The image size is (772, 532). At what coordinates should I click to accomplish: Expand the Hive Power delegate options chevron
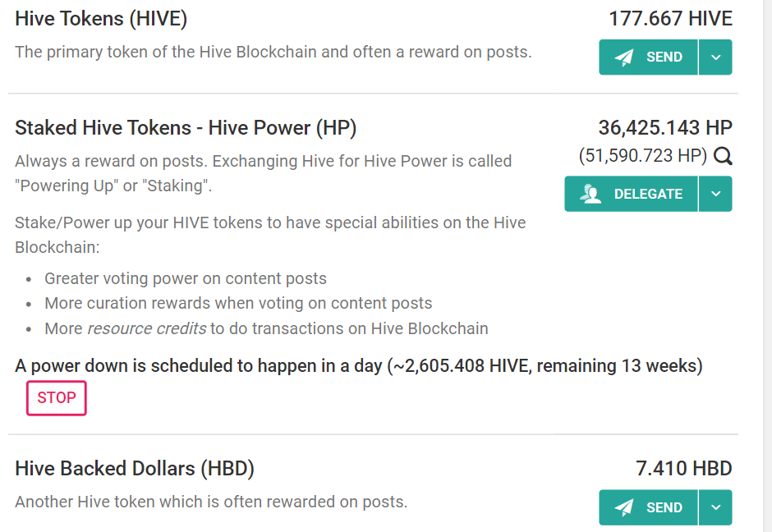coord(716,194)
